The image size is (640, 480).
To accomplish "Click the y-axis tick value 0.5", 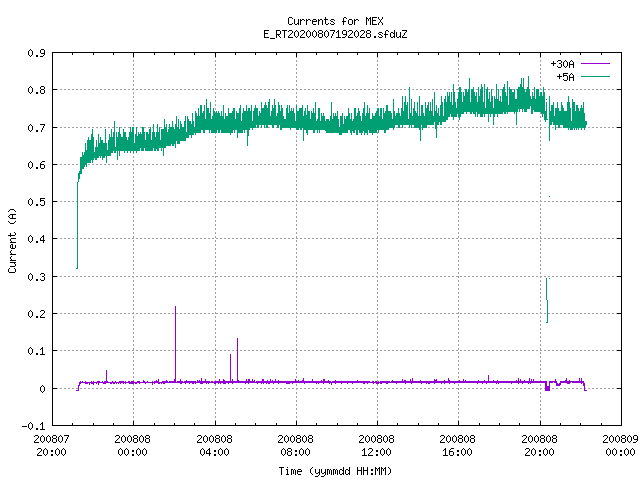I will tap(36, 202).
